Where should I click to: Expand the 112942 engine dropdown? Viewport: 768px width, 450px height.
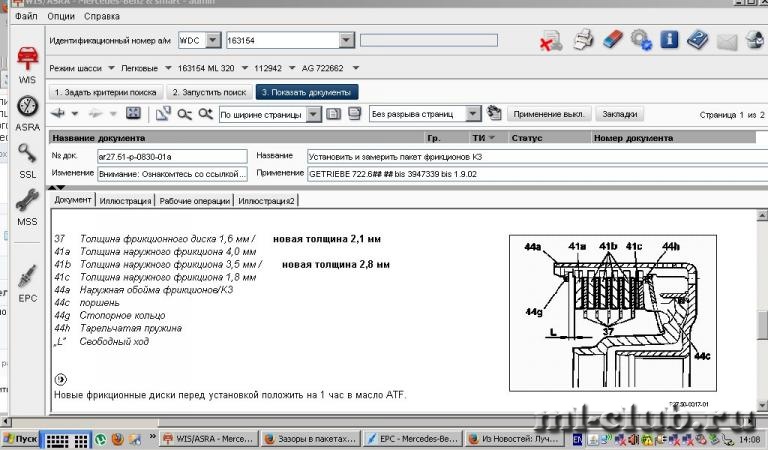[x=292, y=68]
